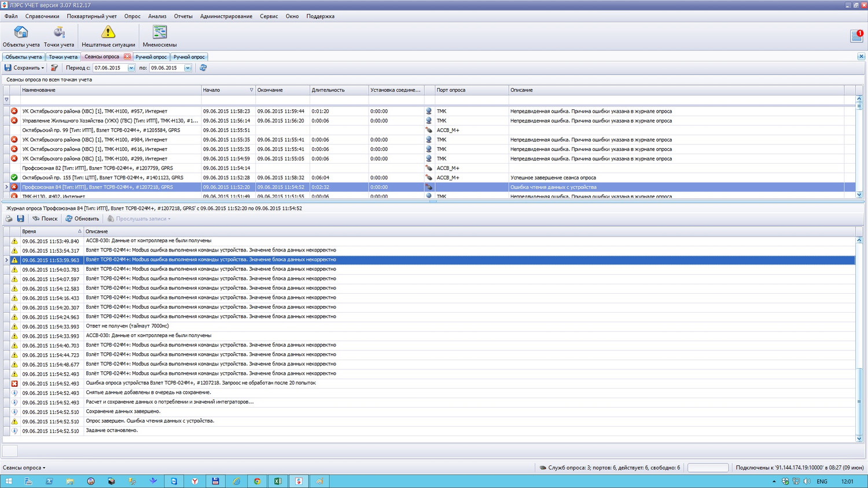Open the Точки учета toolbar button
868x488 pixels.
[x=59, y=36]
